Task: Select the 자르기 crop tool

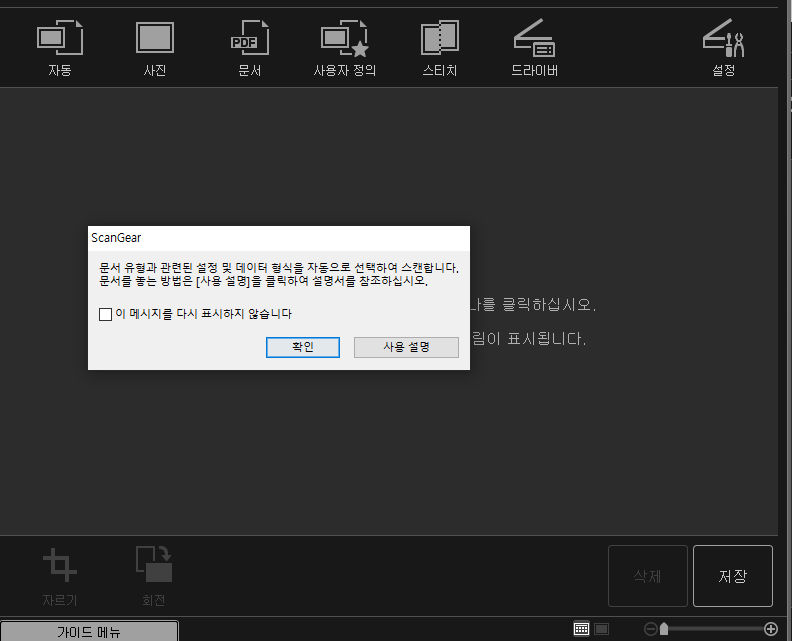Action: [x=60, y=576]
